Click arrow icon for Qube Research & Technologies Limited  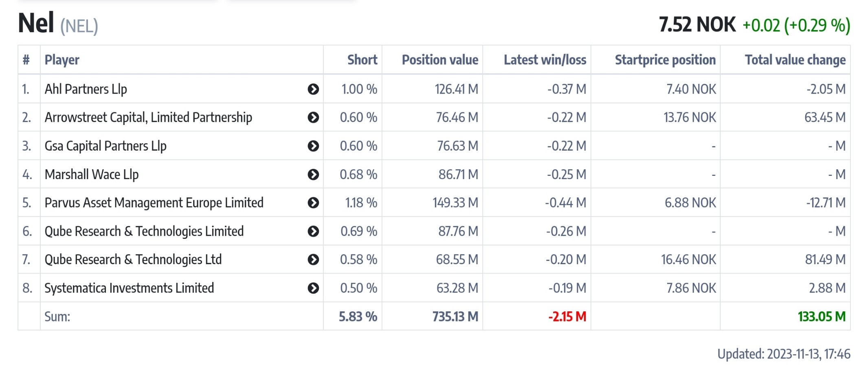coord(313,231)
